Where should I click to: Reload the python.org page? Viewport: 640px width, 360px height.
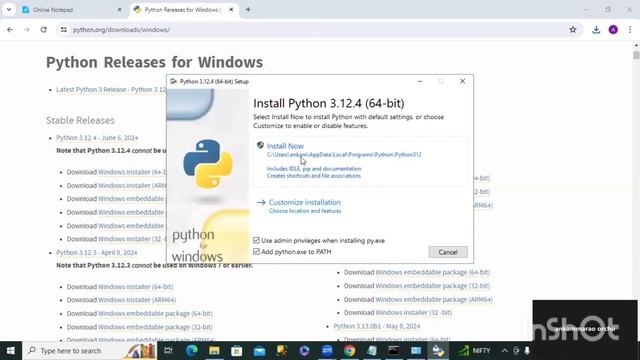click(x=43, y=29)
